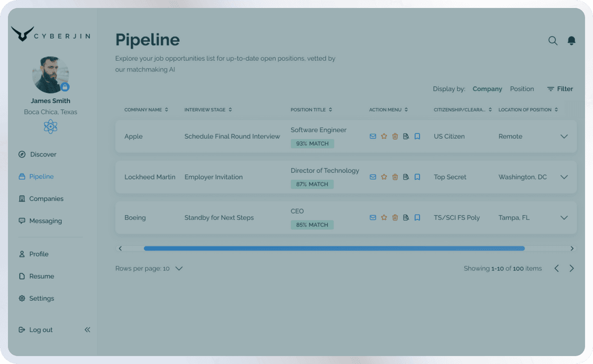The width and height of the screenshot is (593, 364).
Task: Click James Smith's profile photo
Action: (x=50, y=75)
